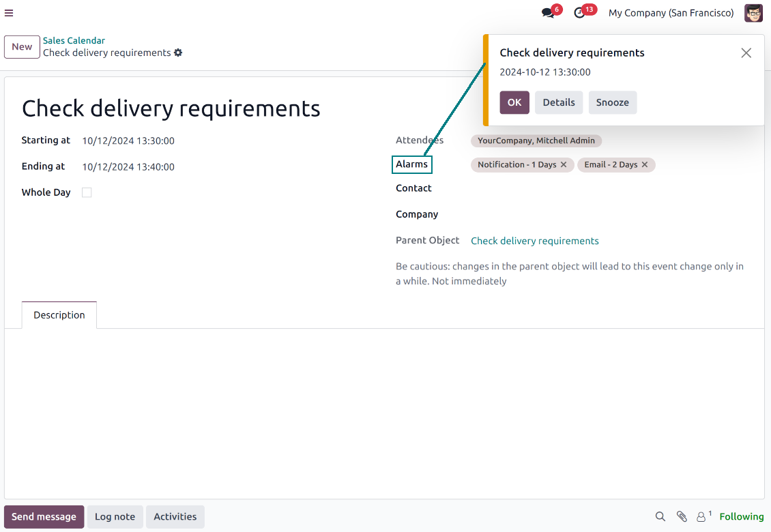This screenshot has height=532, width=771.
Task: Click the Following status dropdown
Action: click(x=741, y=516)
